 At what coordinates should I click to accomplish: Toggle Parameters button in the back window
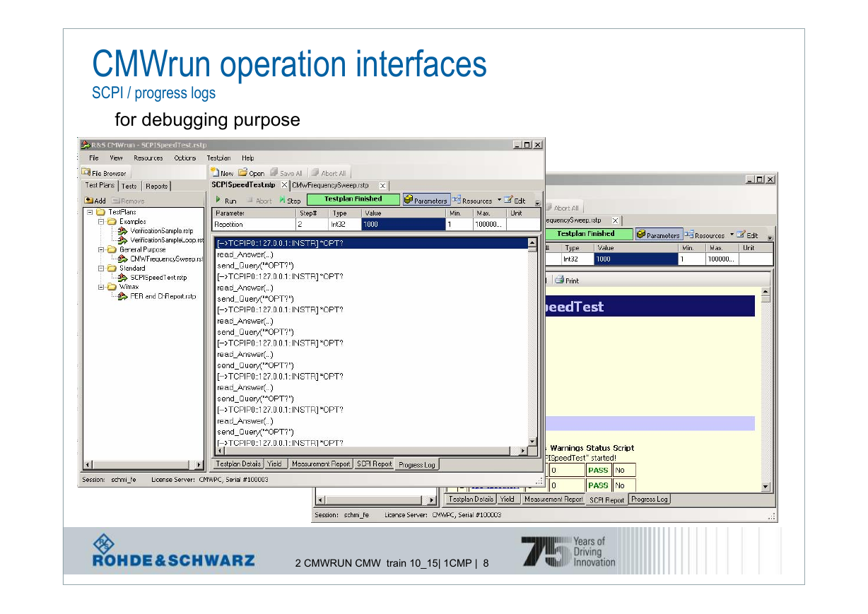(659, 235)
